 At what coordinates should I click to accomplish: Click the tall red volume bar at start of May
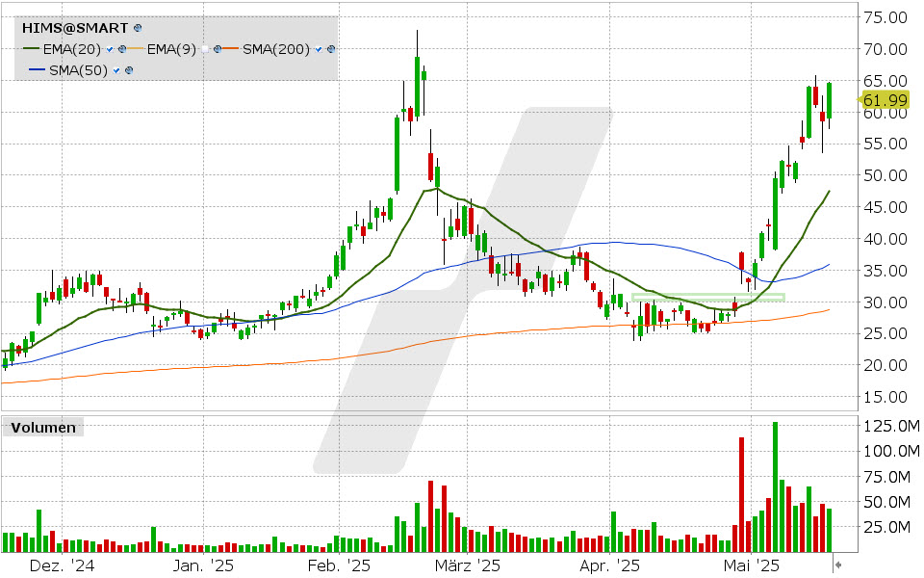(741, 495)
